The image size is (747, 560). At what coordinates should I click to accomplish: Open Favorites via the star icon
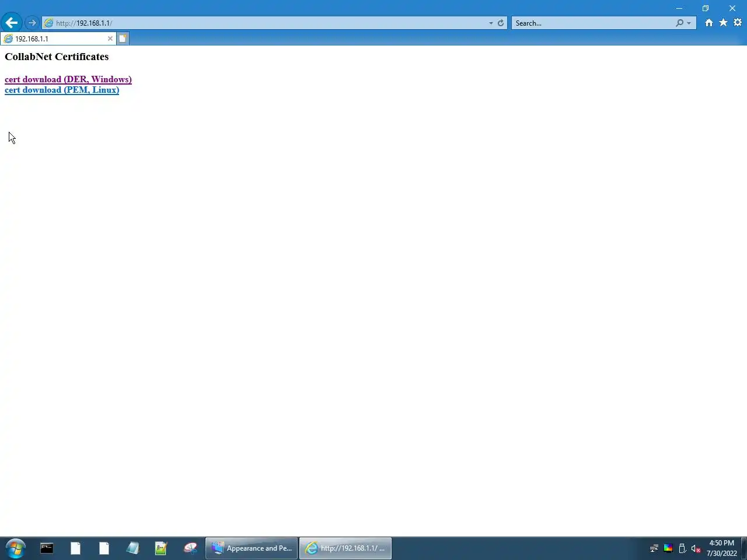point(723,23)
